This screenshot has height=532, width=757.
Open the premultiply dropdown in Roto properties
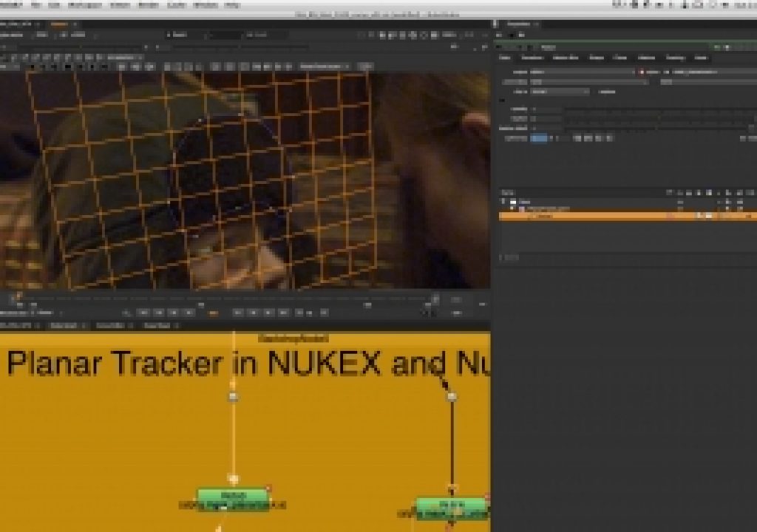coord(589,82)
